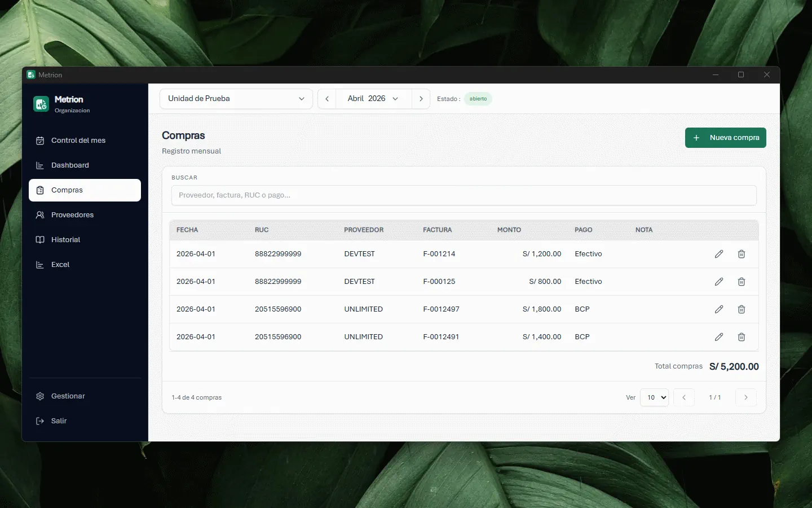
Task: Maximize the Metrion window
Action: (741, 75)
